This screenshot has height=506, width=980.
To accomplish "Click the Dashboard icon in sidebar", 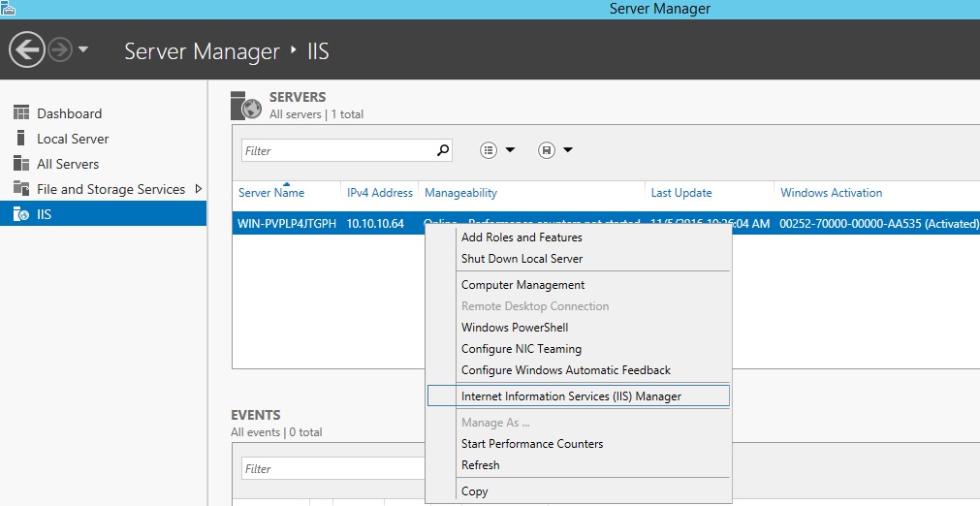I will (x=21, y=113).
